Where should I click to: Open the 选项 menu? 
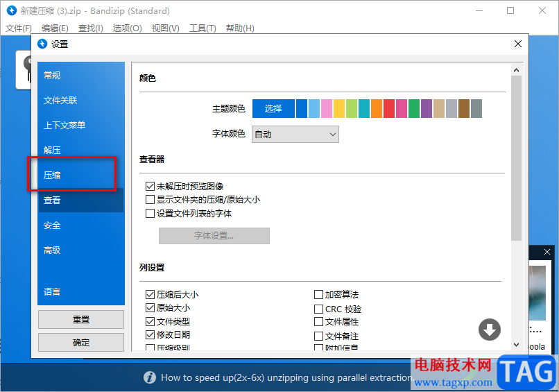128,28
